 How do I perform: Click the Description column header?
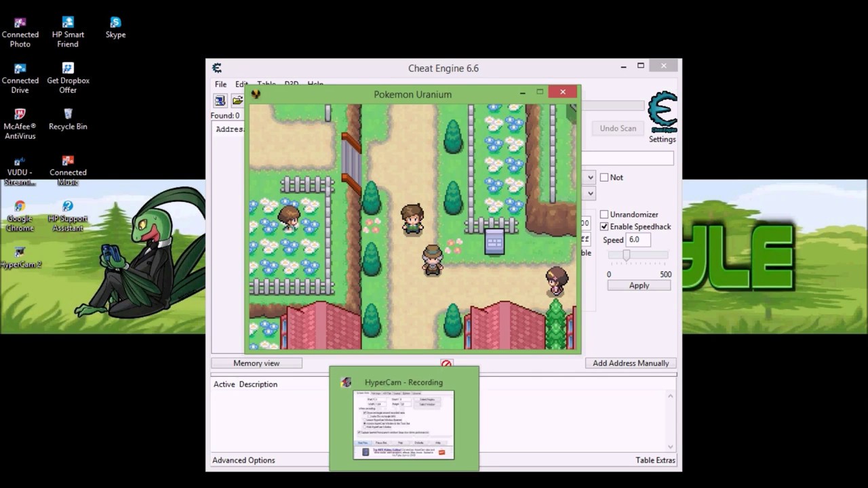click(x=258, y=384)
